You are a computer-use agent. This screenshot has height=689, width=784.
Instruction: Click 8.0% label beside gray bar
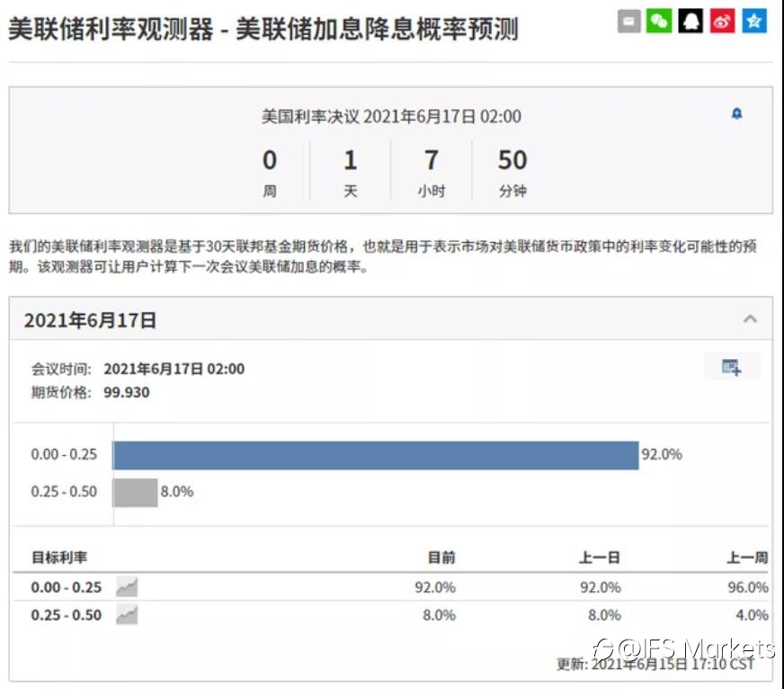pyautogui.click(x=177, y=492)
